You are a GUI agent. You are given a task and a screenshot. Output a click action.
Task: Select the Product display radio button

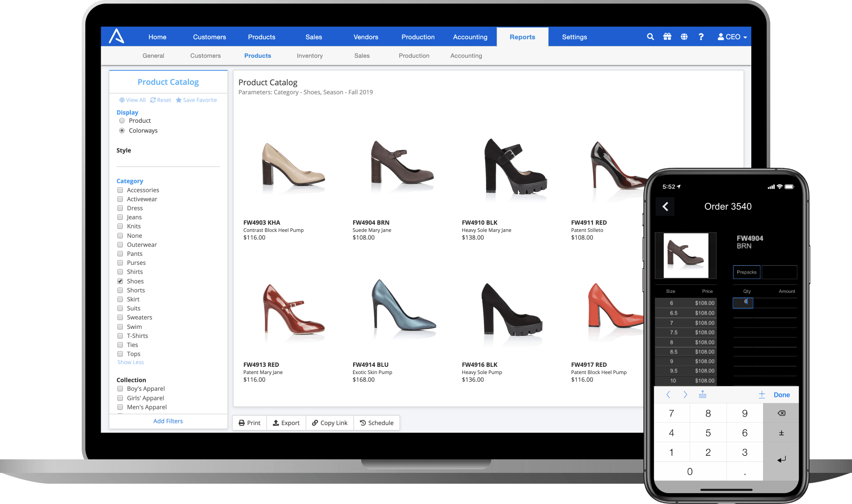(x=122, y=120)
